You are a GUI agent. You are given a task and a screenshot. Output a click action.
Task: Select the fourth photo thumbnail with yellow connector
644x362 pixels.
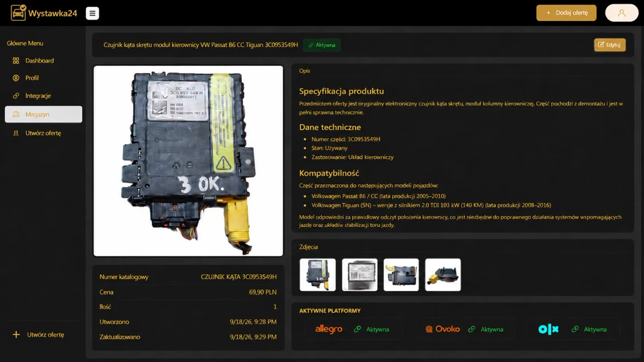coord(443,275)
